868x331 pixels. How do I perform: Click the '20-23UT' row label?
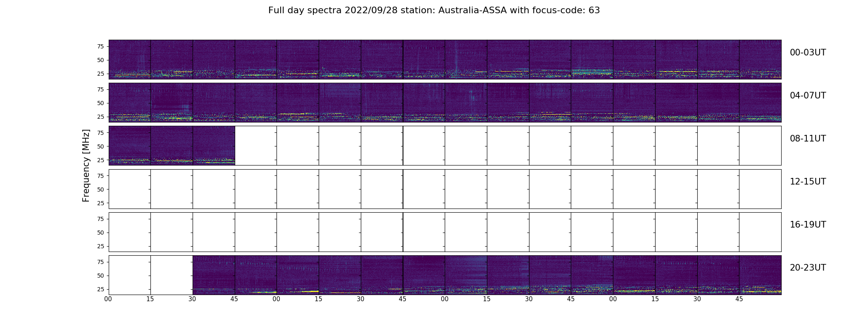point(808,268)
